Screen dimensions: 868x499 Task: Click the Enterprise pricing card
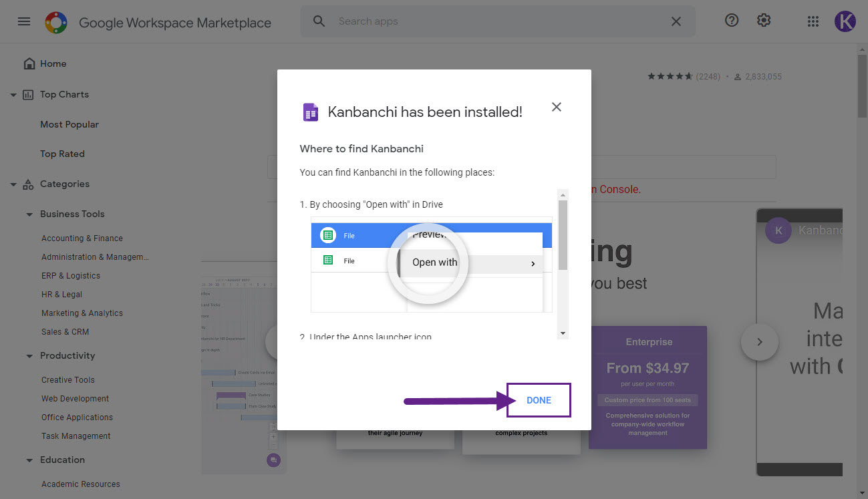[647, 387]
